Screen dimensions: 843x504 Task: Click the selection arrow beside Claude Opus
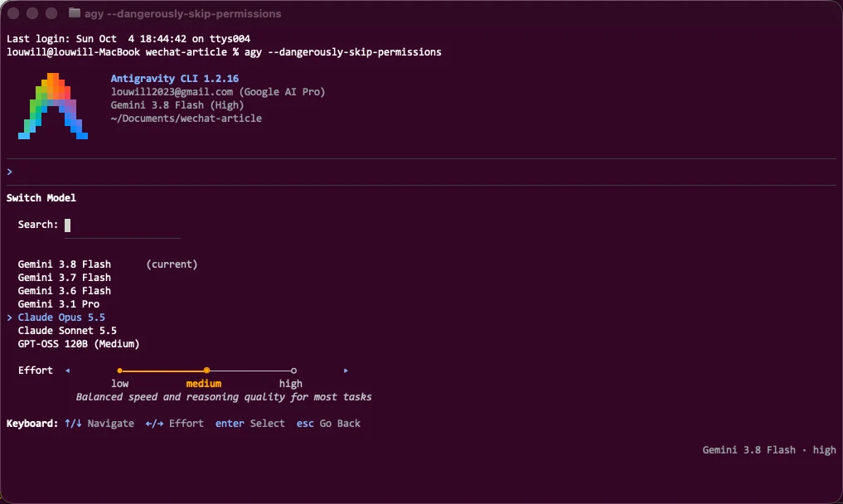click(10, 317)
